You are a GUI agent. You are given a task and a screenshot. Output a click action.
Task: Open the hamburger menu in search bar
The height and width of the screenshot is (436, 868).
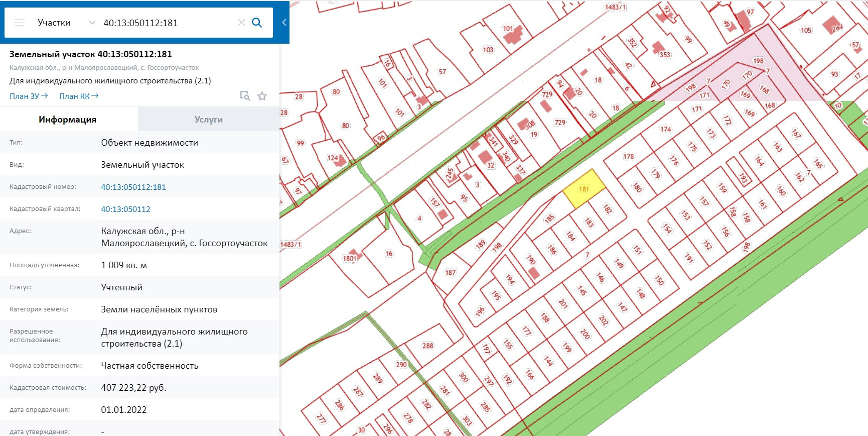pos(20,23)
